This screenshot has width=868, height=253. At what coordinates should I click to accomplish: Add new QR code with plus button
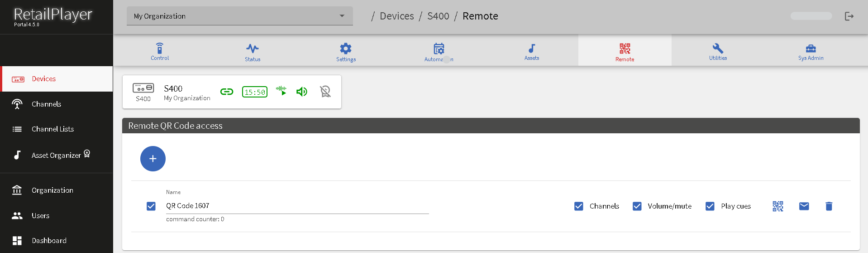pyautogui.click(x=153, y=159)
